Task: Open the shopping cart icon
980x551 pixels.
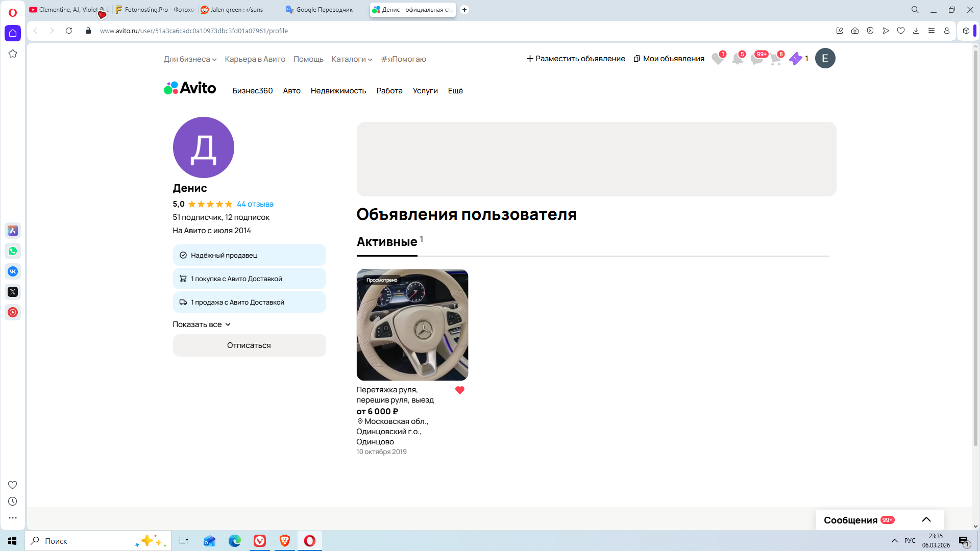Action: coord(775,59)
